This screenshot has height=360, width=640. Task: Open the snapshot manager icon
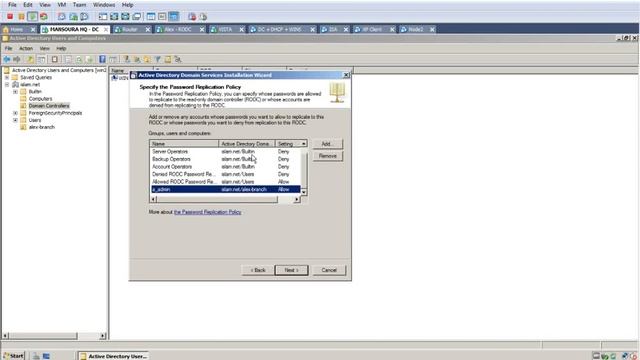(x=84, y=17)
